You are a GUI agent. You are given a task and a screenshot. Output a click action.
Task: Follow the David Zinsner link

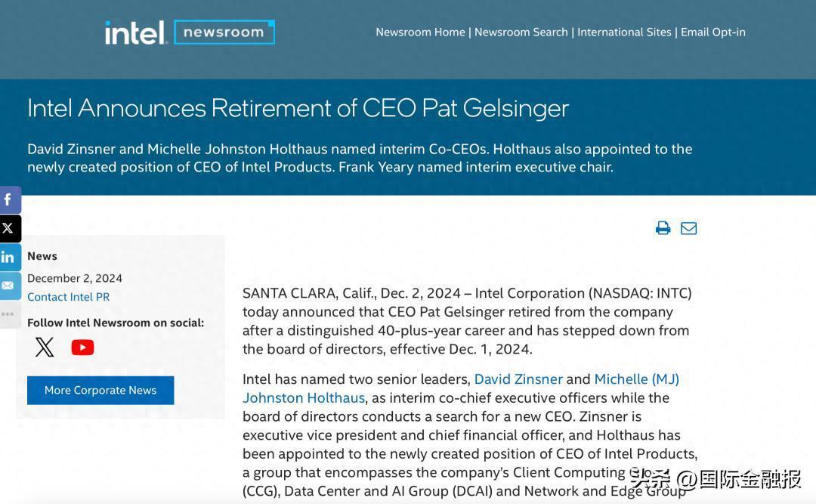[x=518, y=379]
